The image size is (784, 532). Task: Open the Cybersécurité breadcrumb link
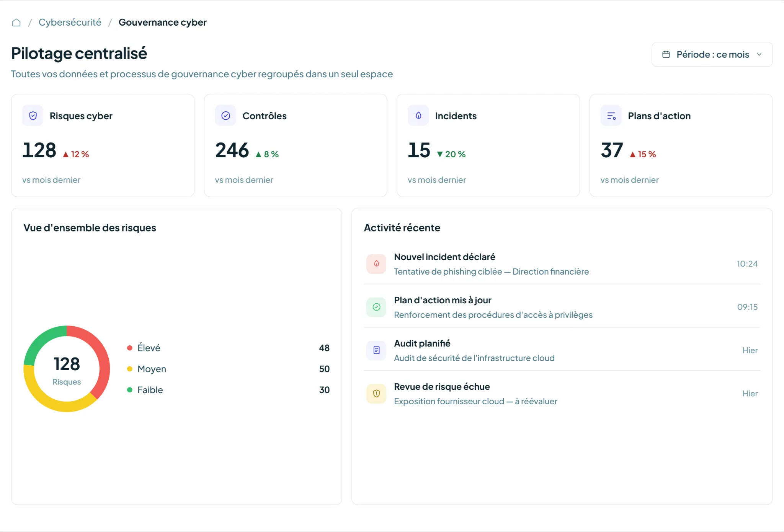pyautogui.click(x=70, y=23)
